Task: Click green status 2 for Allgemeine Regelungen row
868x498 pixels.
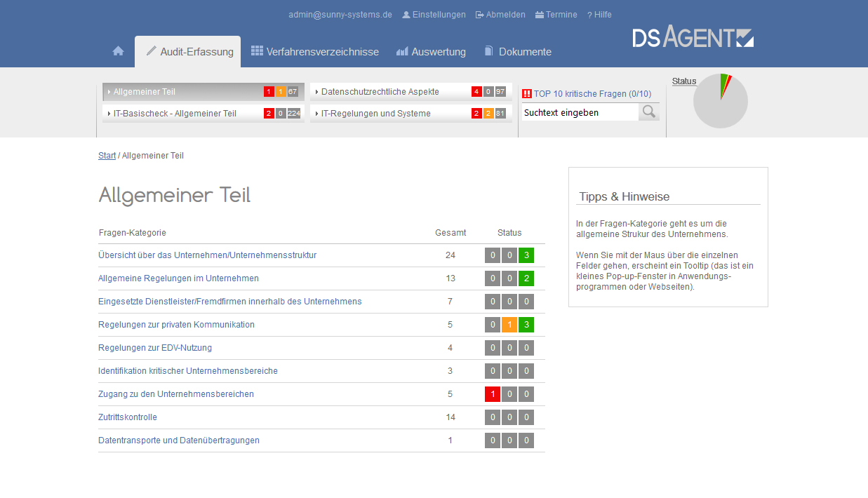Action: click(526, 278)
